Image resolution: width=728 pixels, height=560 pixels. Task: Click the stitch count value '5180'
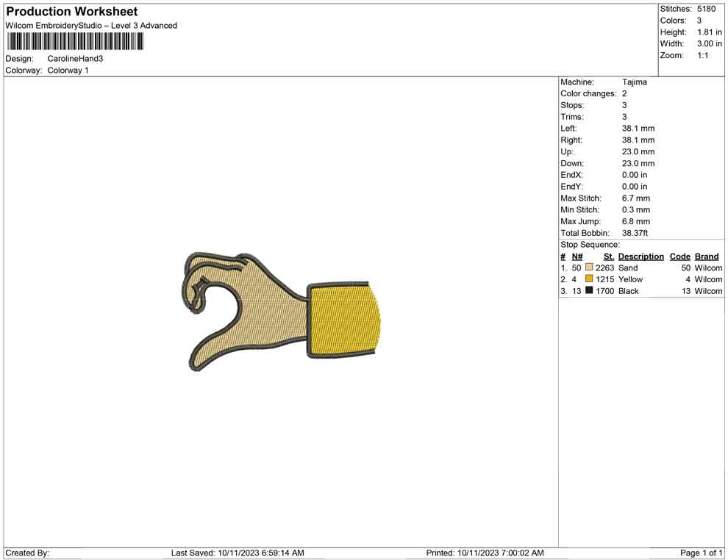point(706,9)
